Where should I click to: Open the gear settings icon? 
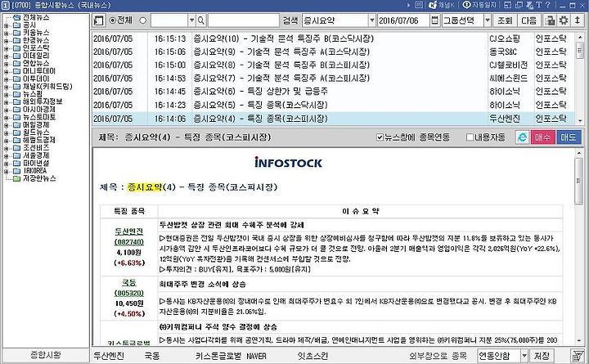[564, 20]
